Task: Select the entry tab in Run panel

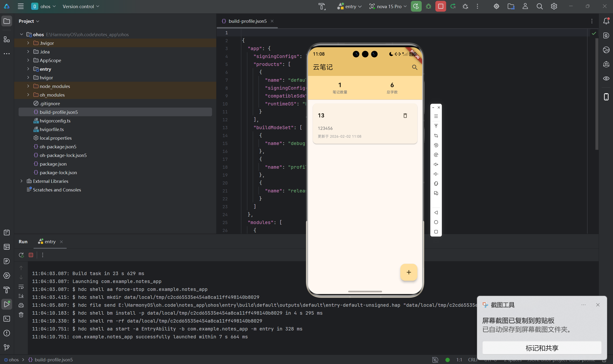Action: [x=50, y=242]
